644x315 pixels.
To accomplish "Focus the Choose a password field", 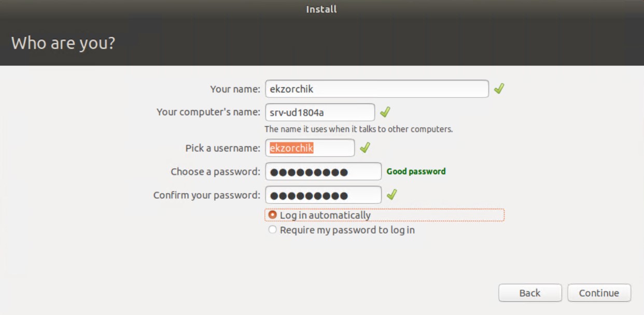I will [x=323, y=172].
